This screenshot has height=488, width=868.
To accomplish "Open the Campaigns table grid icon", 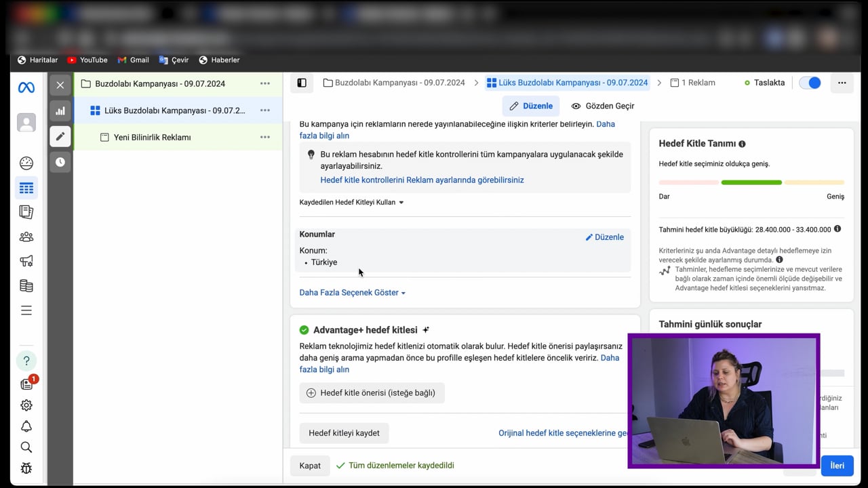I will click(26, 188).
